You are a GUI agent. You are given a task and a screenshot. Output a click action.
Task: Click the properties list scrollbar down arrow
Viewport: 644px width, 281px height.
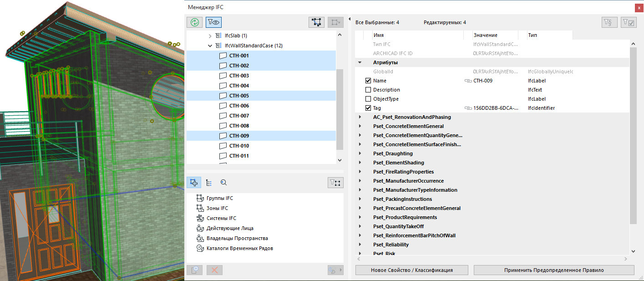pyautogui.click(x=633, y=251)
